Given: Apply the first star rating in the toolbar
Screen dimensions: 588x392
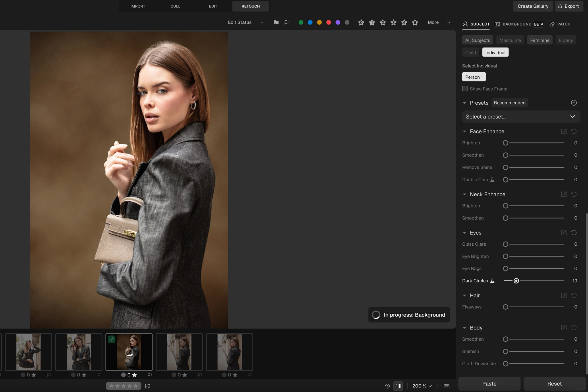Looking at the screenshot, I should click(x=361, y=22).
